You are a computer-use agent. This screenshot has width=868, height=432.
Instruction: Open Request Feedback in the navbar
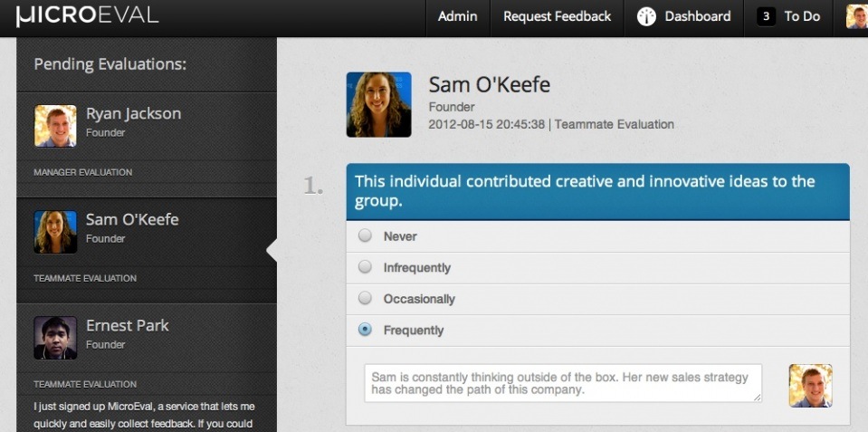pos(557,16)
